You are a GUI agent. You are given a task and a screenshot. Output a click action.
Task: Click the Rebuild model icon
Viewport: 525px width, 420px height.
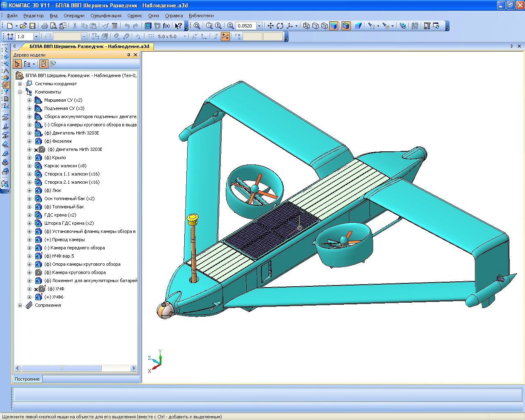(436, 26)
